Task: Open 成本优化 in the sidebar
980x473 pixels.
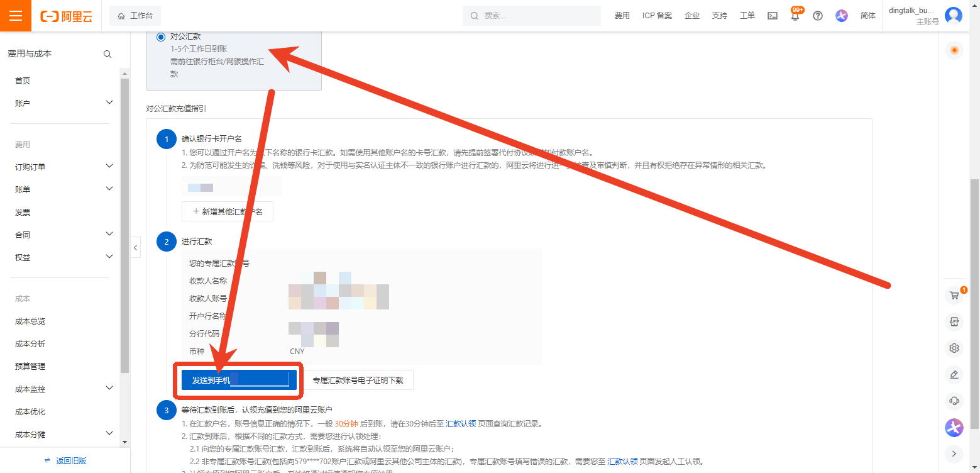Action: tap(30, 411)
